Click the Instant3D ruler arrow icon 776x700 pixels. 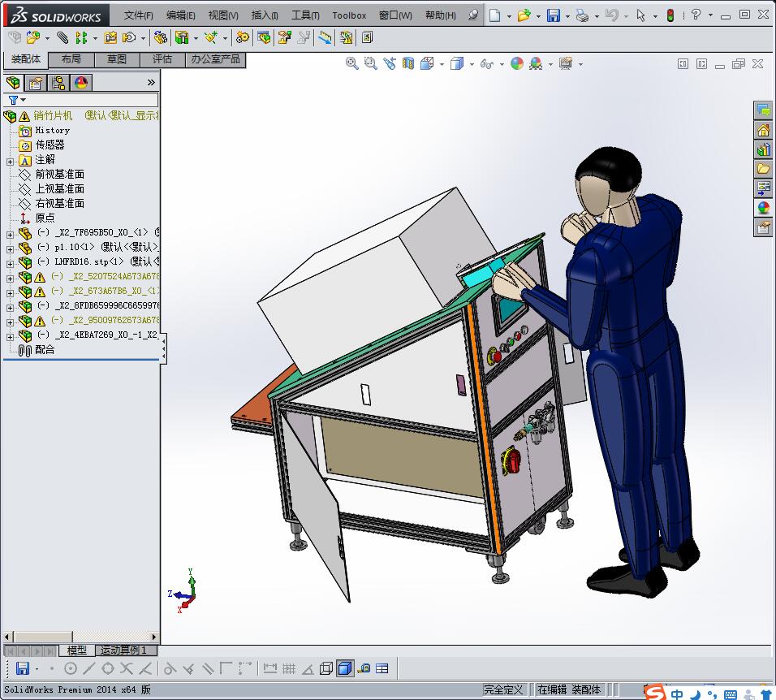pyautogui.click(x=325, y=37)
